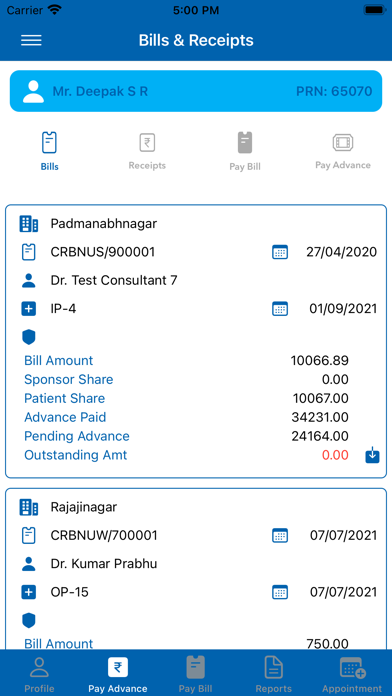Tap the PRN: 65070 text

[334, 91]
